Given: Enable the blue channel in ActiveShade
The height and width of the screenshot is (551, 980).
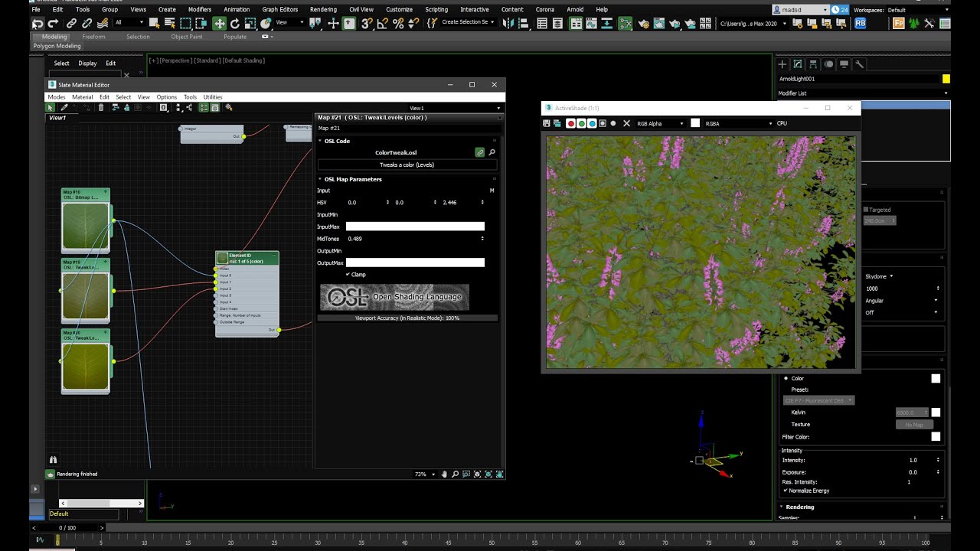Looking at the screenshot, I should pyautogui.click(x=592, y=123).
